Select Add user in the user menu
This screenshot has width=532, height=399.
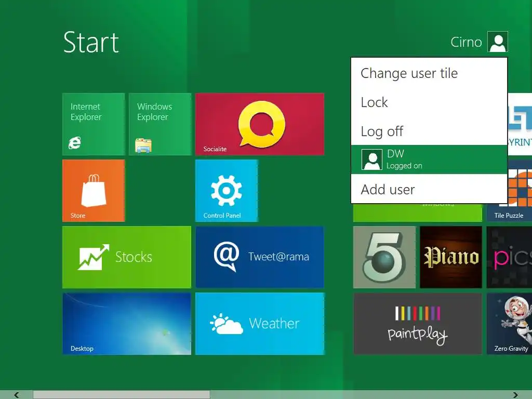[429, 189]
